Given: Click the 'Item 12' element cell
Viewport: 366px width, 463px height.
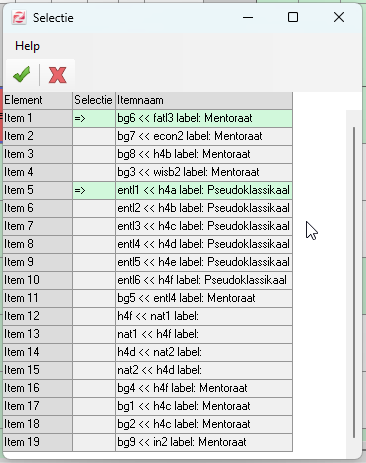Looking at the screenshot, I should tap(38, 316).
